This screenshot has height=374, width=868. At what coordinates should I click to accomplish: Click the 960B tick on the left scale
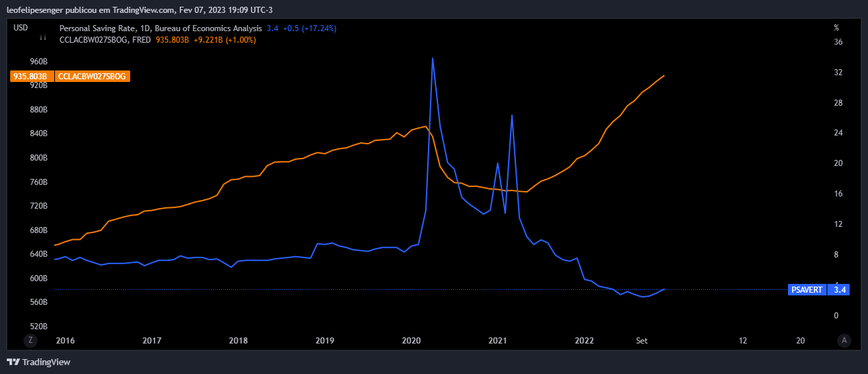point(39,62)
